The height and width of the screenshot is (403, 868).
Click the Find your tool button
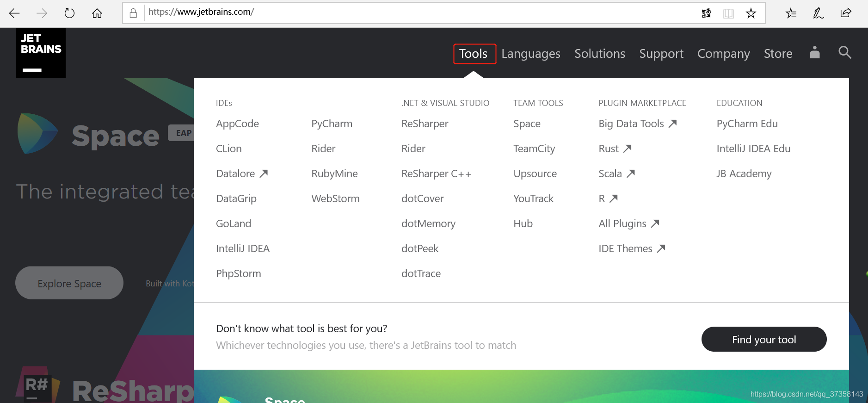pos(764,339)
